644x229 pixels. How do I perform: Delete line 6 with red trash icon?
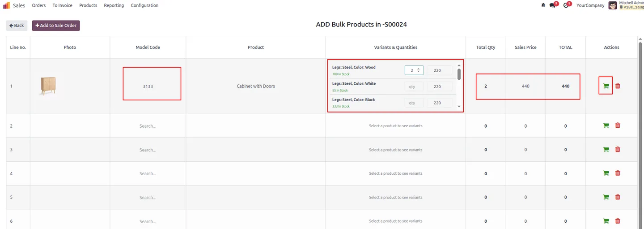coord(618,220)
